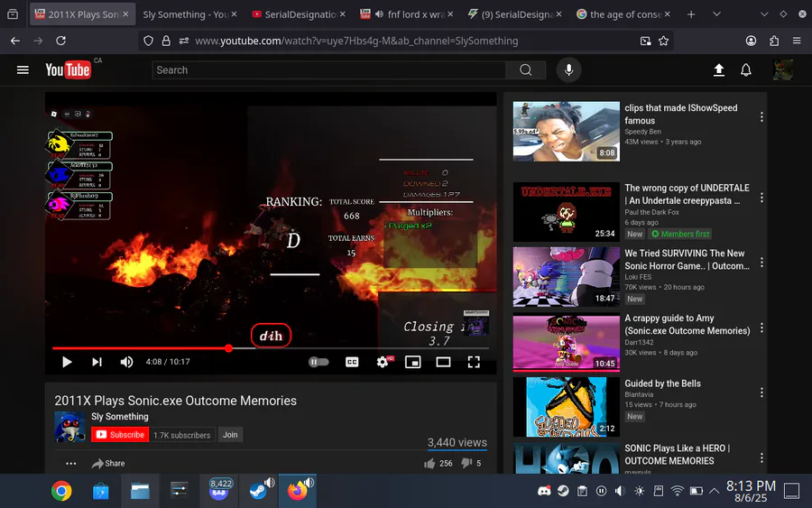Open 'We Tried SURVIVING' video title
The width and height of the screenshot is (812, 508).
(687, 260)
